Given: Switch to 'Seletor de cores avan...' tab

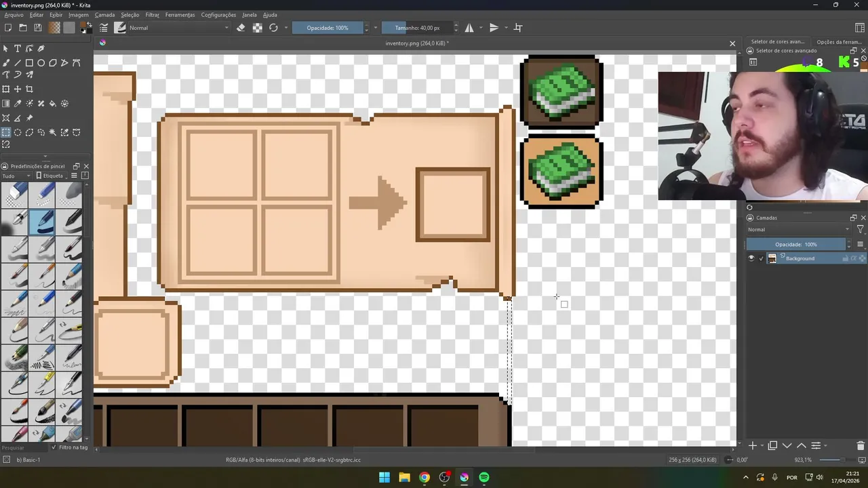Looking at the screenshot, I should point(778,42).
